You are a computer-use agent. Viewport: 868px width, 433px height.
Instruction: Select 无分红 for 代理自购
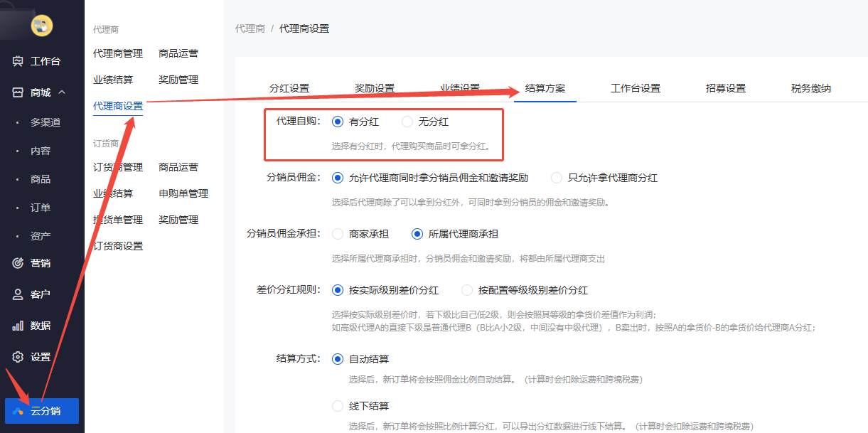pos(407,122)
